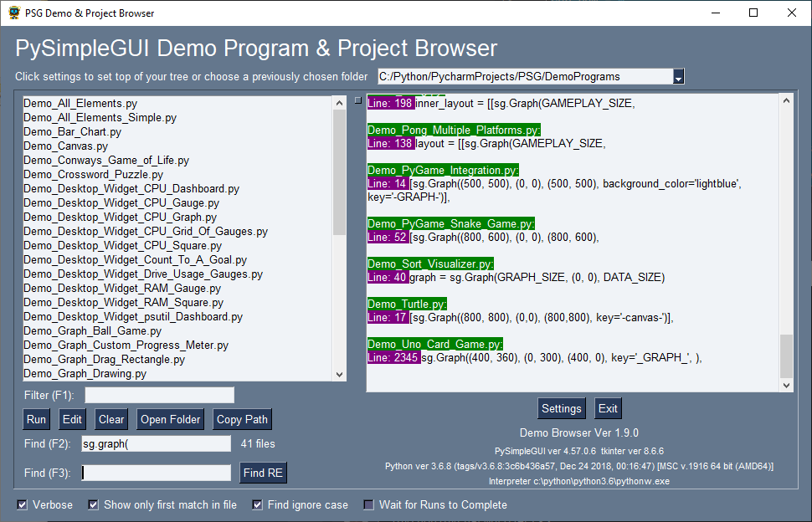Click the Line: 198 result label
The height and width of the screenshot is (522, 812).
(x=391, y=103)
